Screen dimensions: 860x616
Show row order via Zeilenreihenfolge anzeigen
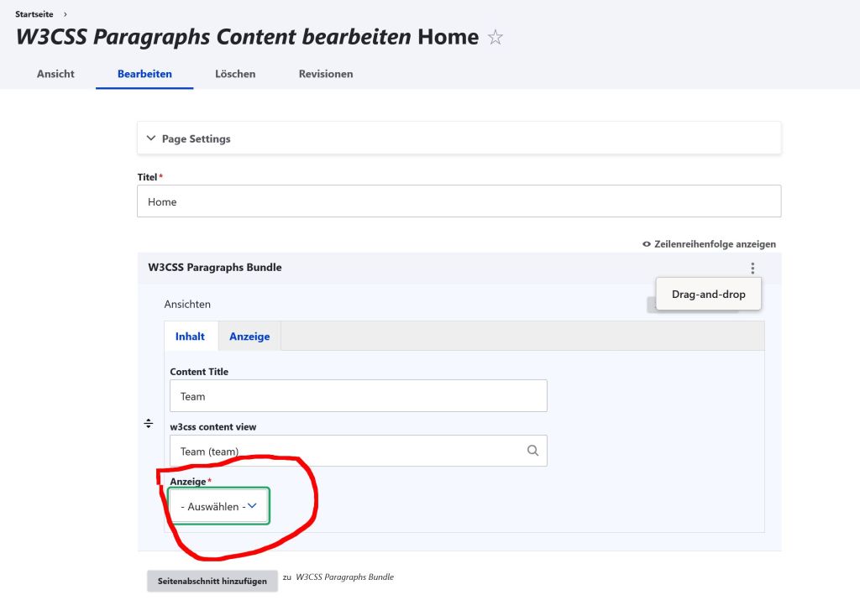(x=709, y=244)
